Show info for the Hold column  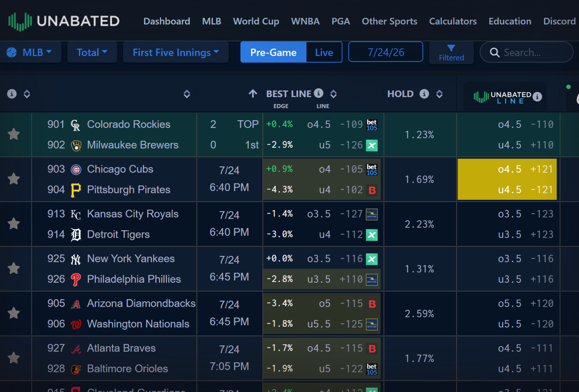(x=424, y=94)
